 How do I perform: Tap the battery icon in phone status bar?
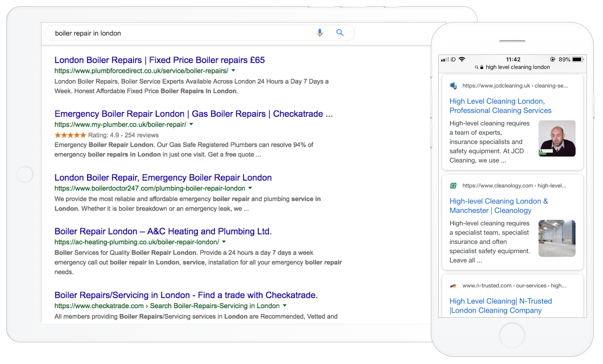click(x=578, y=59)
